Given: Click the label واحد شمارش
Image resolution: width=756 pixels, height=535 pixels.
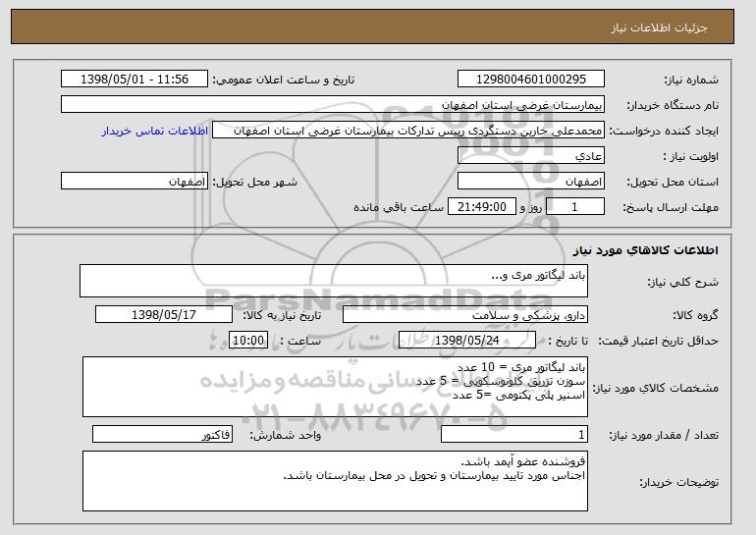Looking at the screenshot, I should (285, 435).
